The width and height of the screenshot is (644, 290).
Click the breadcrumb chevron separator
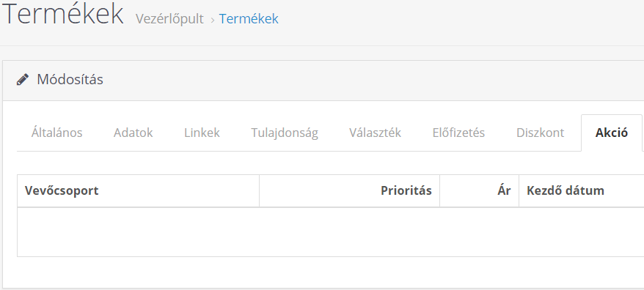[212, 20]
